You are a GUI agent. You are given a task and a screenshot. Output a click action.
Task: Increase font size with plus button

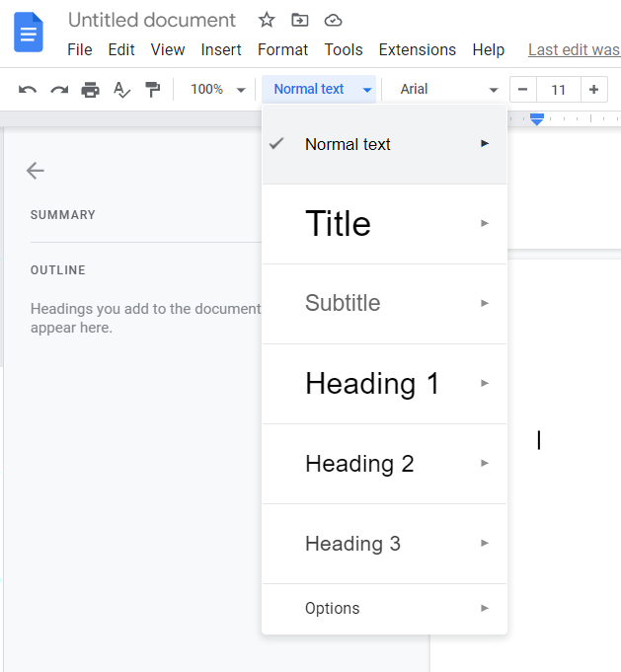594,90
